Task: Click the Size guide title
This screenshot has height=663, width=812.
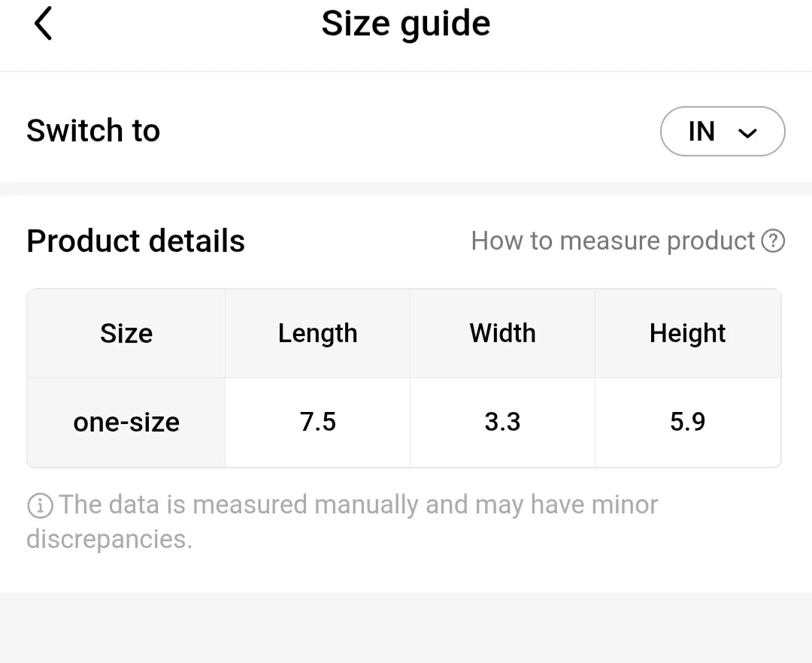Action: click(x=406, y=24)
